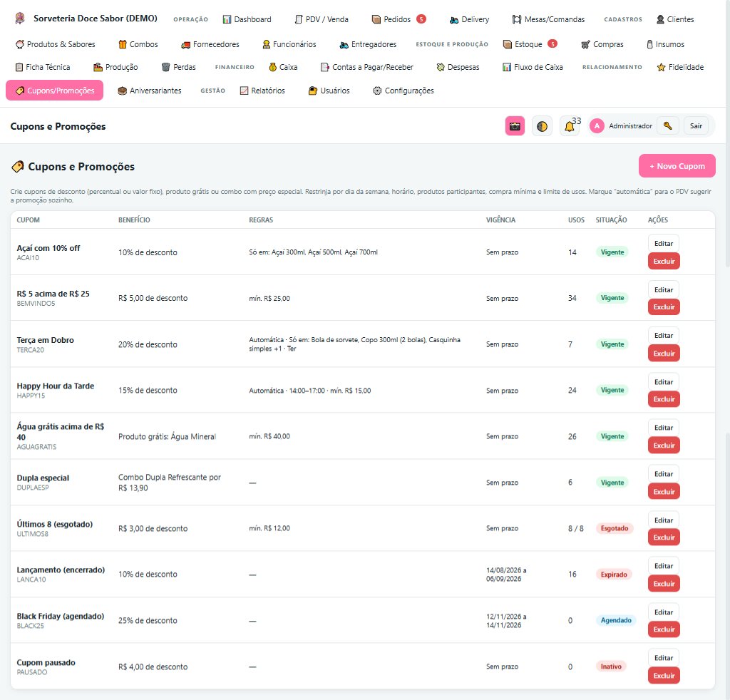Click the camera icon button in header
The image size is (730, 700).
click(x=515, y=126)
